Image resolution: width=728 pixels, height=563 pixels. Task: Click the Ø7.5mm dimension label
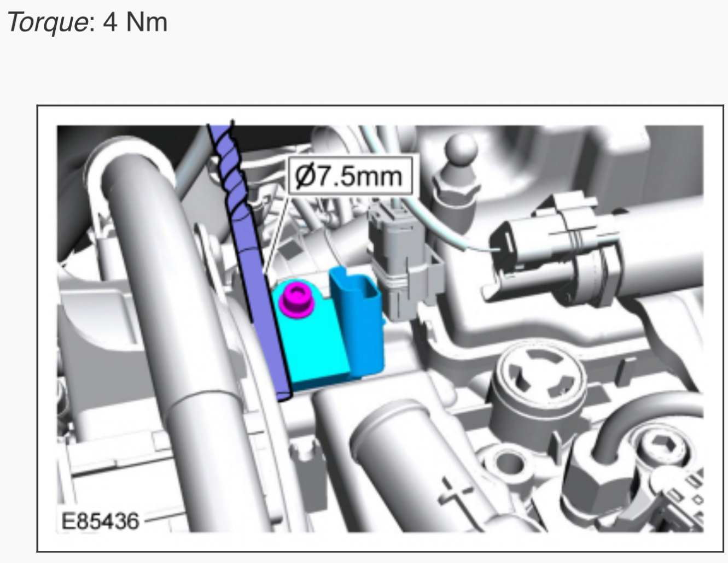[x=348, y=175]
